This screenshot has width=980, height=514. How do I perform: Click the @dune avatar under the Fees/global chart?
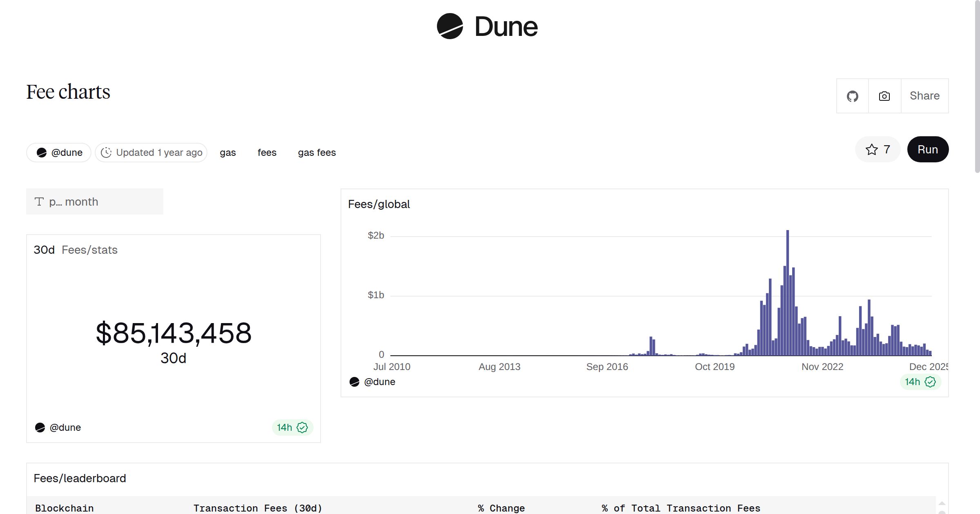[354, 381]
